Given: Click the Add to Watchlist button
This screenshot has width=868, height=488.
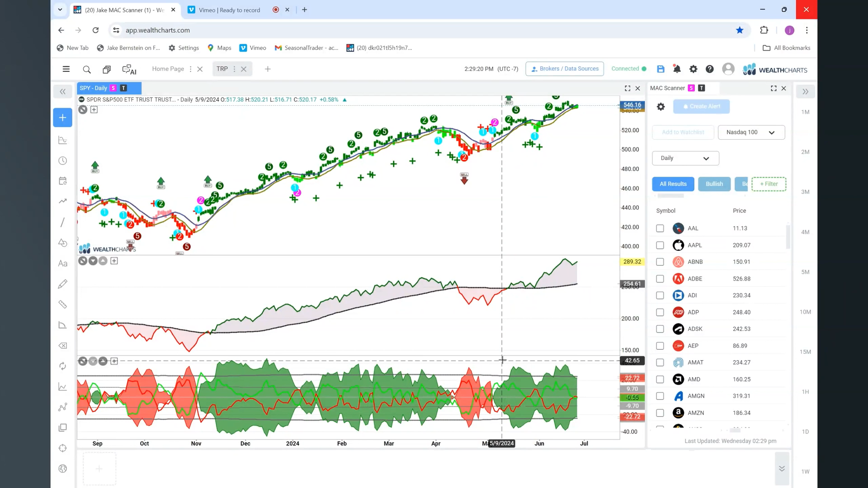Looking at the screenshot, I should (x=683, y=132).
